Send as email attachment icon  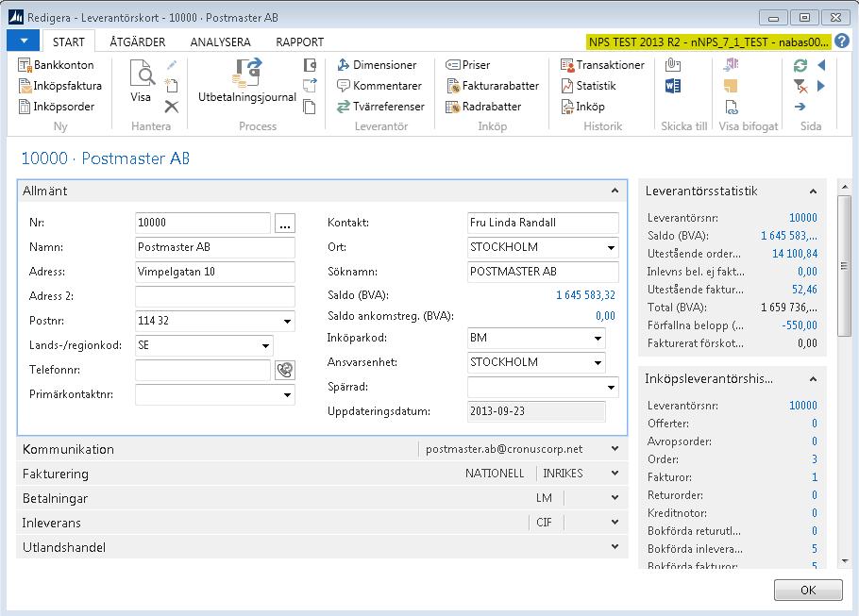673,65
